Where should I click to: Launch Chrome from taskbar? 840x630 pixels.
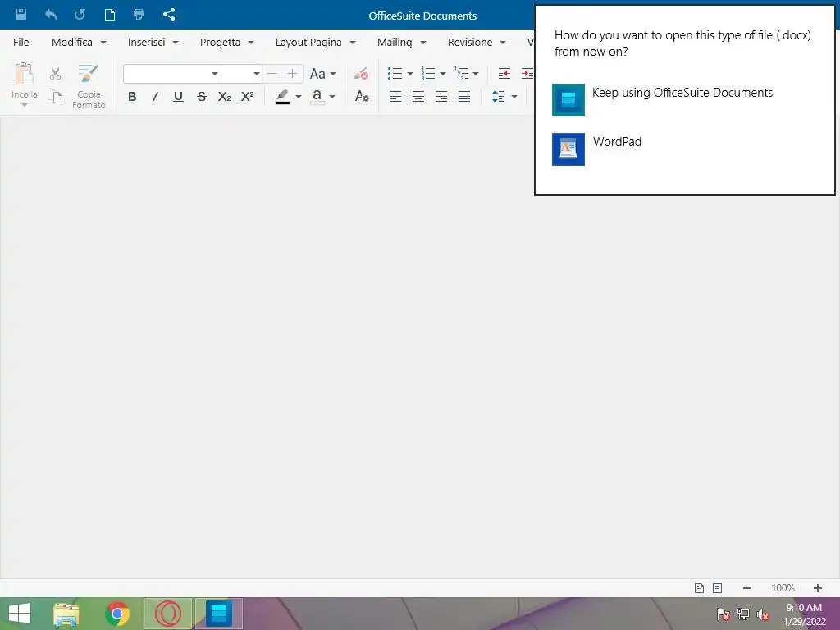[117, 614]
